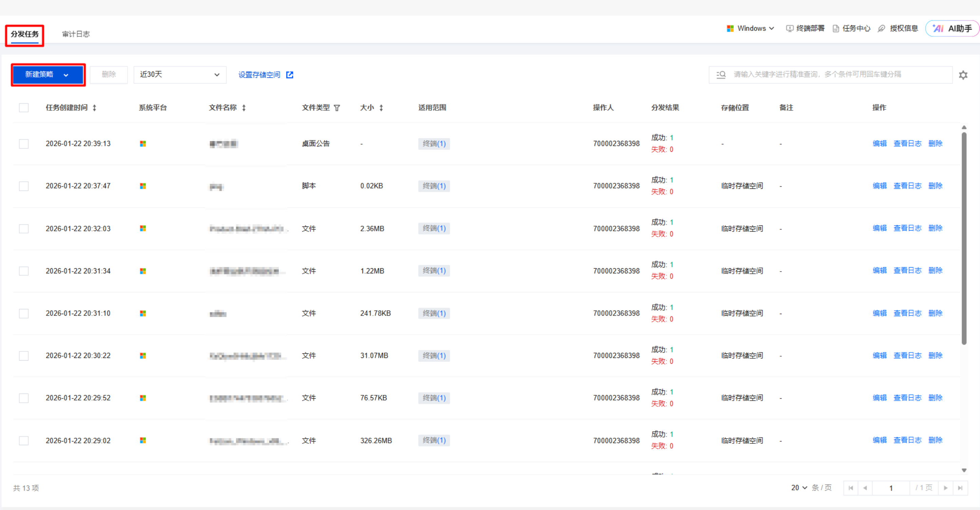Click 查看日志 for the 脚本 row
980x510 pixels.
tap(907, 186)
